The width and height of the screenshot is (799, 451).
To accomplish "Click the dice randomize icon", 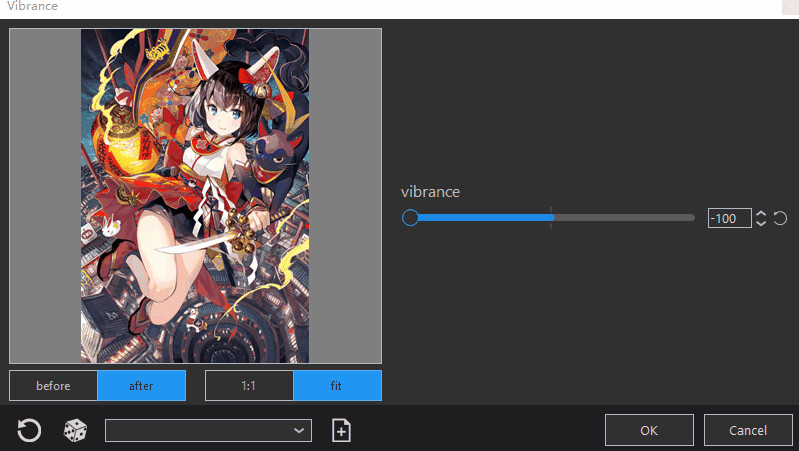I will coord(75,430).
